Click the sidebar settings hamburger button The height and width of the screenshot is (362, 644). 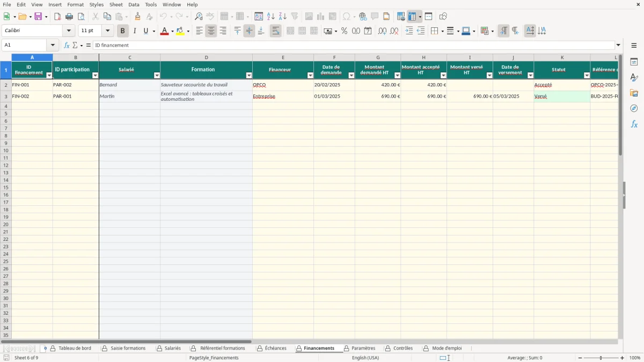(x=634, y=46)
